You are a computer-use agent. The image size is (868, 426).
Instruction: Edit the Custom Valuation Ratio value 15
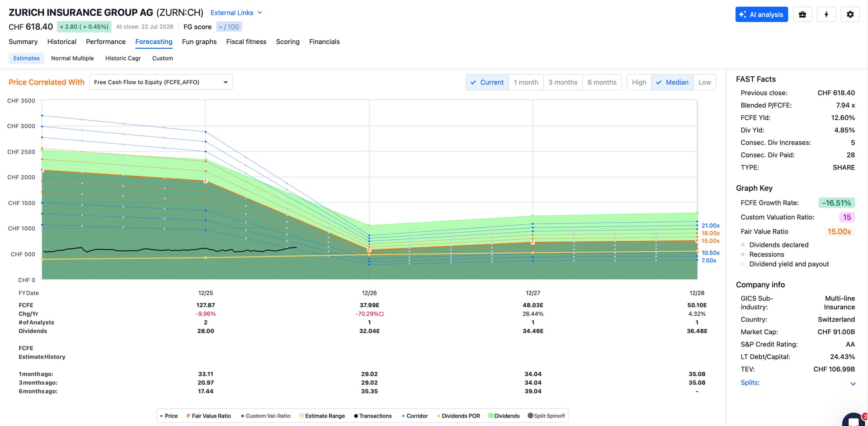847,217
